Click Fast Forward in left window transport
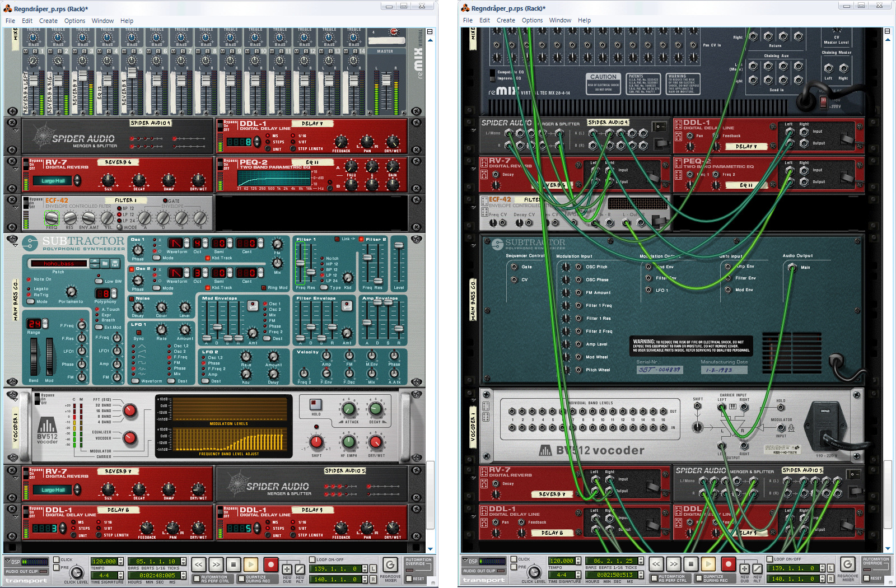Viewport: 896px width, 588px height. (216, 564)
